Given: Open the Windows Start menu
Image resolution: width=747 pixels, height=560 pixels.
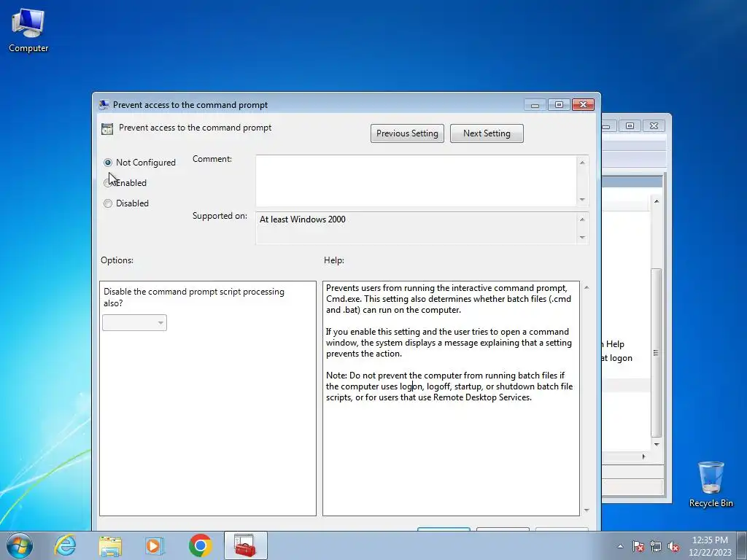Looking at the screenshot, I should coord(20,545).
